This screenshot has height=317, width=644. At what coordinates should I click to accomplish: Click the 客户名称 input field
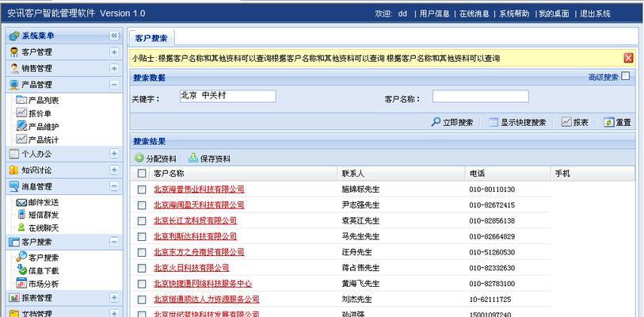[x=481, y=96]
